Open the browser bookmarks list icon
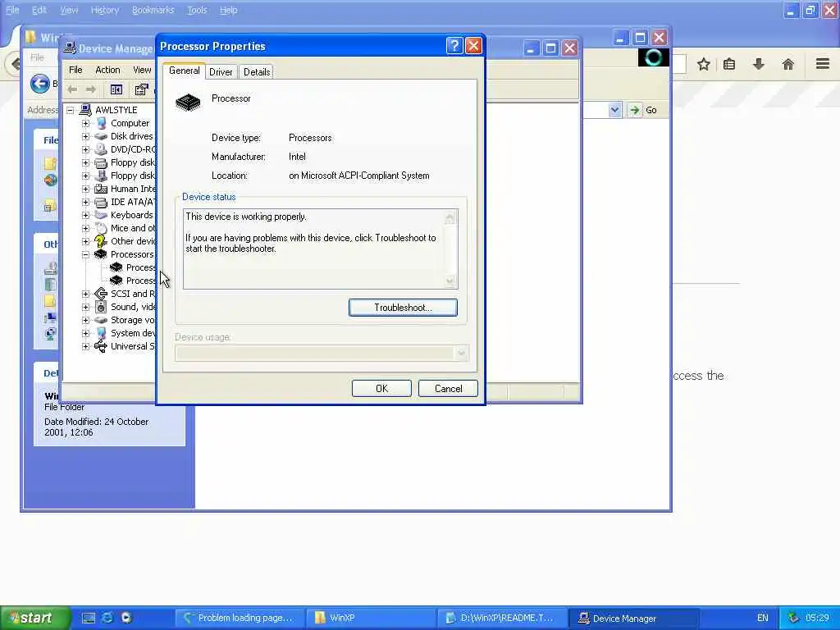 [729, 65]
